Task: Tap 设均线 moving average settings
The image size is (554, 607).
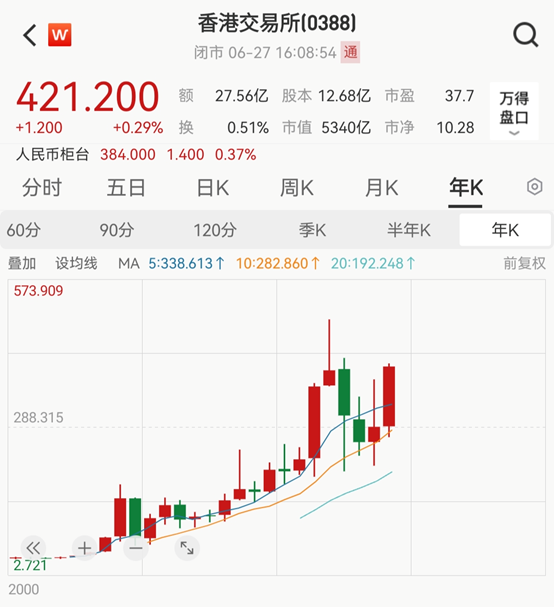Action: [x=76, y=264]
